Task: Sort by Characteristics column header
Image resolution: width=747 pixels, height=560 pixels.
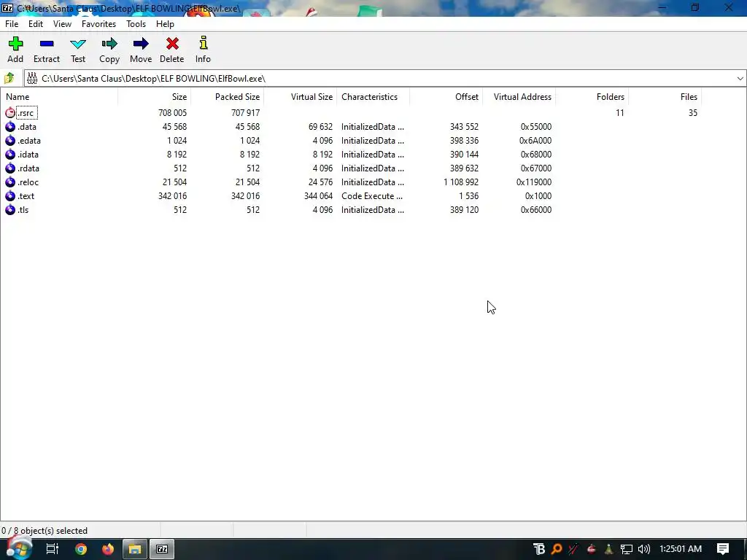Action: pos(373,97)
